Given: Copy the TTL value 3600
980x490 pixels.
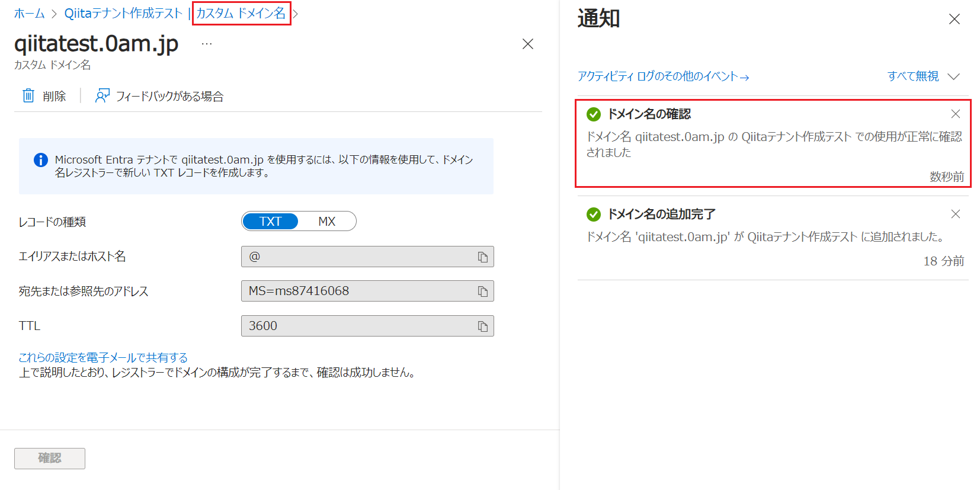Looking at the screenshot, I should 483,326.
